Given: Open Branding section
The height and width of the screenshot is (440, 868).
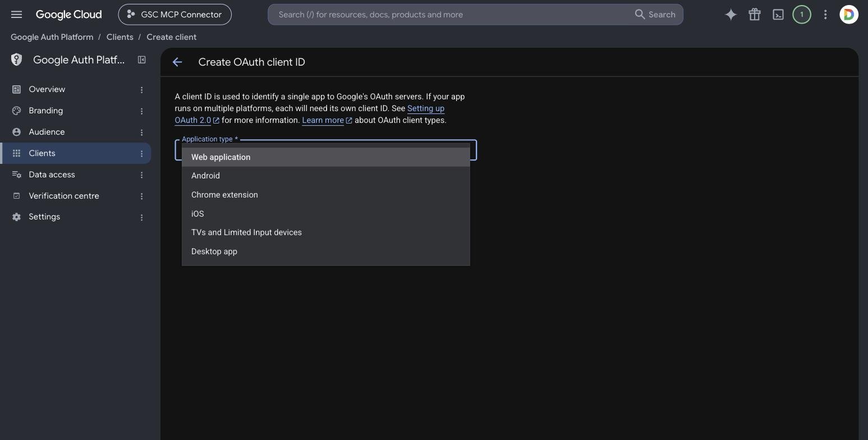Looking at the screenshot, I should (x=46, y=111).
